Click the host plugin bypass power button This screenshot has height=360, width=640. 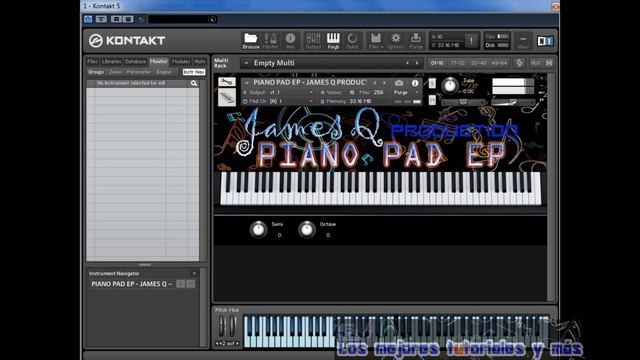pyautogui.click(x=88, y=19)
